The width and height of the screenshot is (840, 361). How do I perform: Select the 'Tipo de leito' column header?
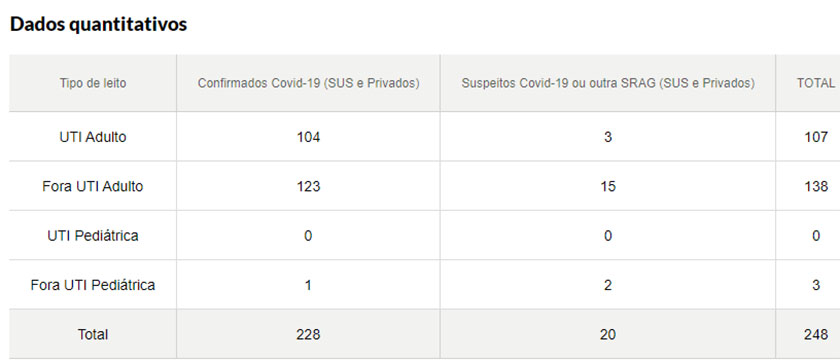click(93, 84)
